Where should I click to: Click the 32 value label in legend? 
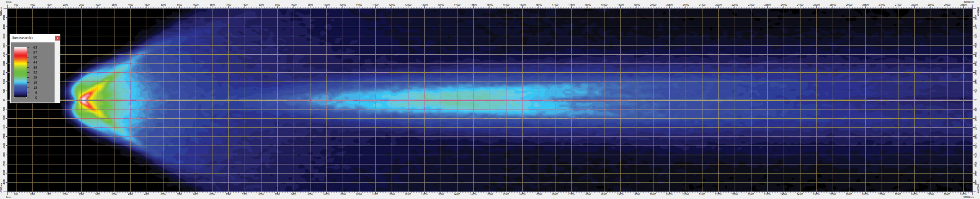click(35, 72)
